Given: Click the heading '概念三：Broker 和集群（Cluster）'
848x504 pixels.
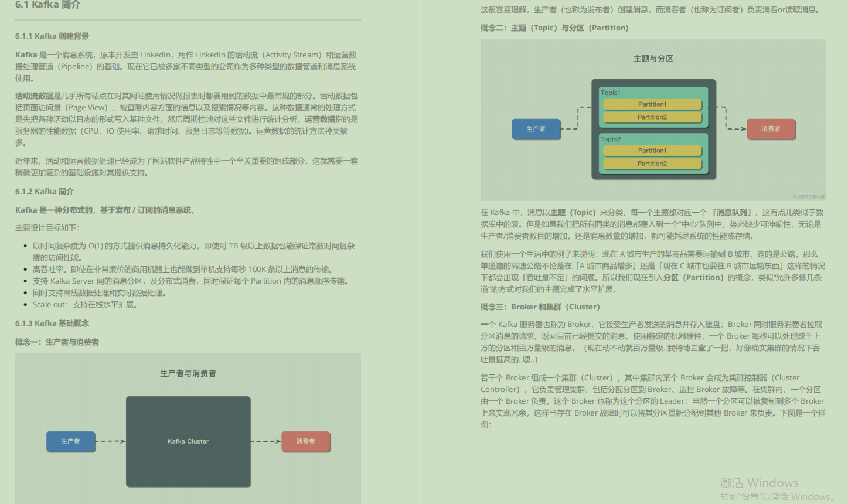Looking at the screenshot, I should click(540, 307).
